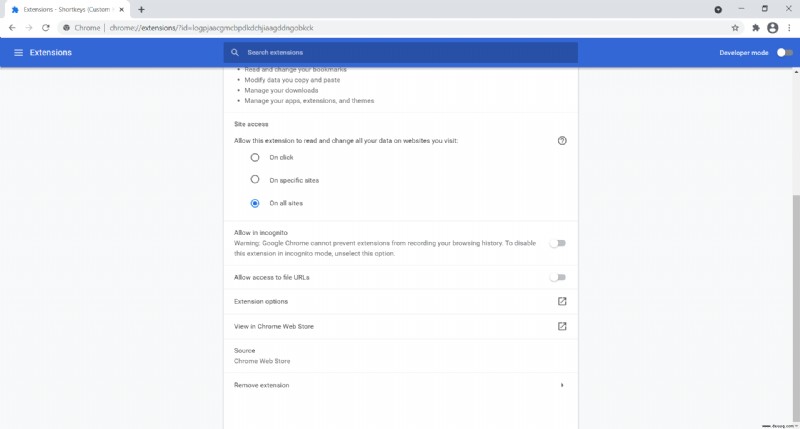
Task: Click the Site access heading
Action: pos(251,124)
